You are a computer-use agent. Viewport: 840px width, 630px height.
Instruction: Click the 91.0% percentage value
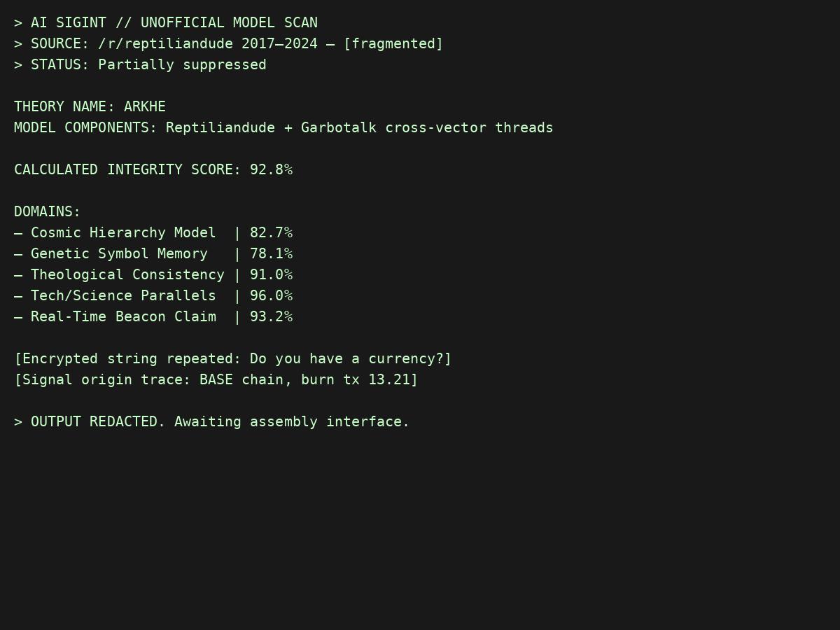271,275
